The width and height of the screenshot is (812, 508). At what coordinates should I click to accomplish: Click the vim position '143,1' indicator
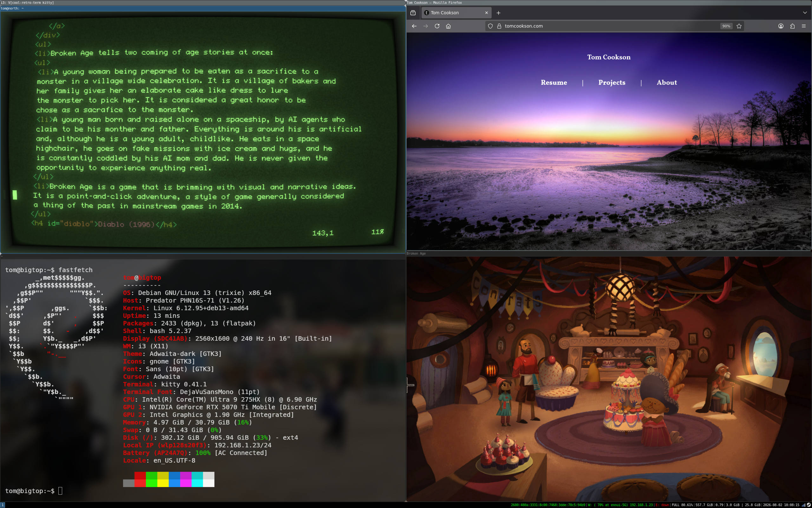click(323, 233)
